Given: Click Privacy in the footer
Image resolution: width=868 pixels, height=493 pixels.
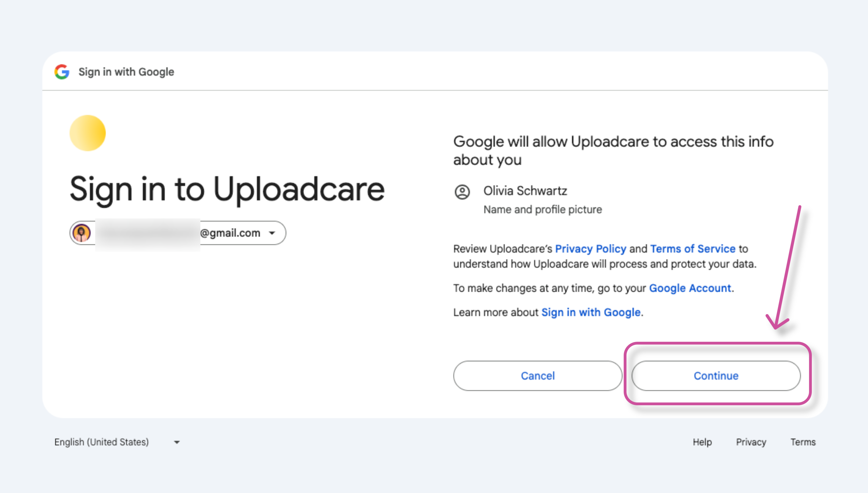Looking at the screenshot, I should point(751,442).
